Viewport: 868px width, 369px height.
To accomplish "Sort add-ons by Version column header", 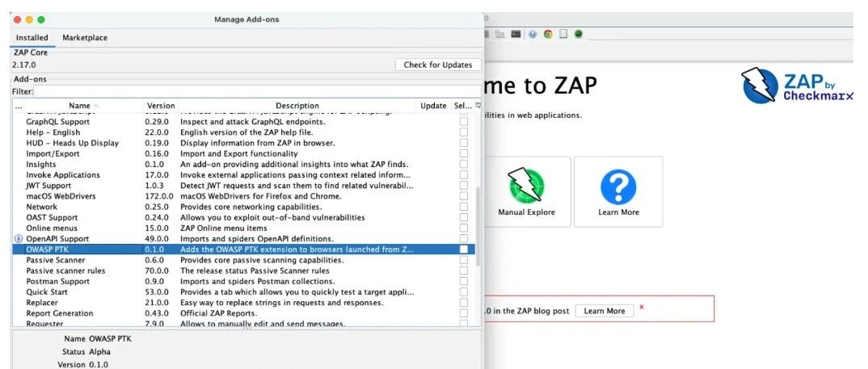I will point(161,106).
